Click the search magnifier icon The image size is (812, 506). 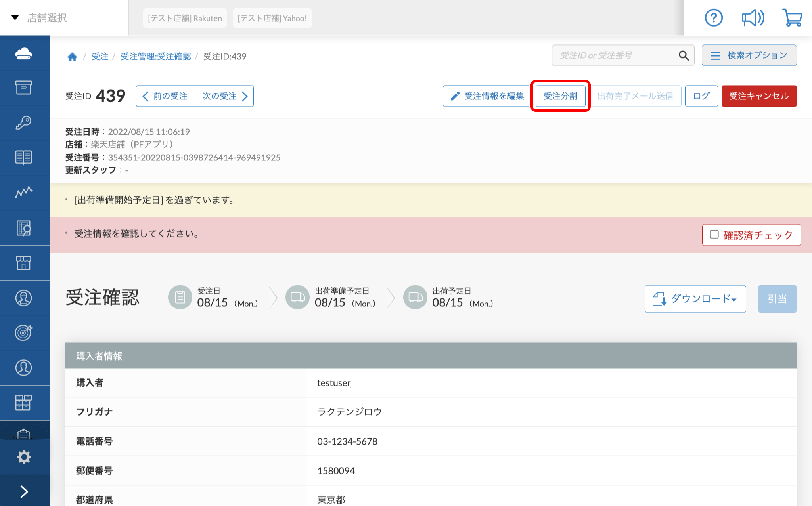[684, 55]
